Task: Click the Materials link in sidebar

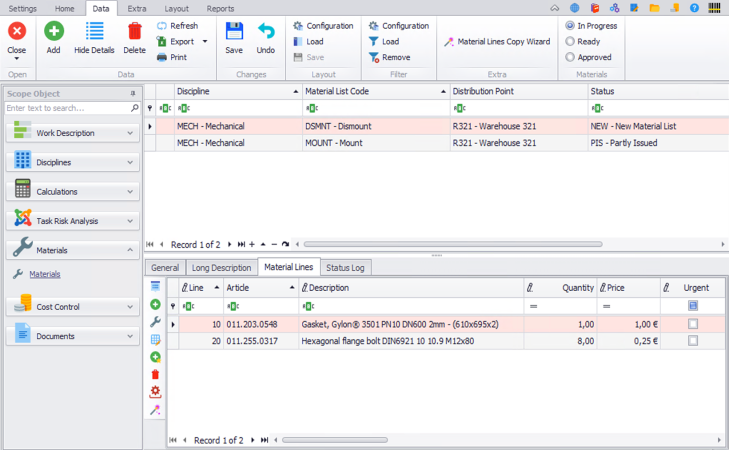Action: pos(44,274)
